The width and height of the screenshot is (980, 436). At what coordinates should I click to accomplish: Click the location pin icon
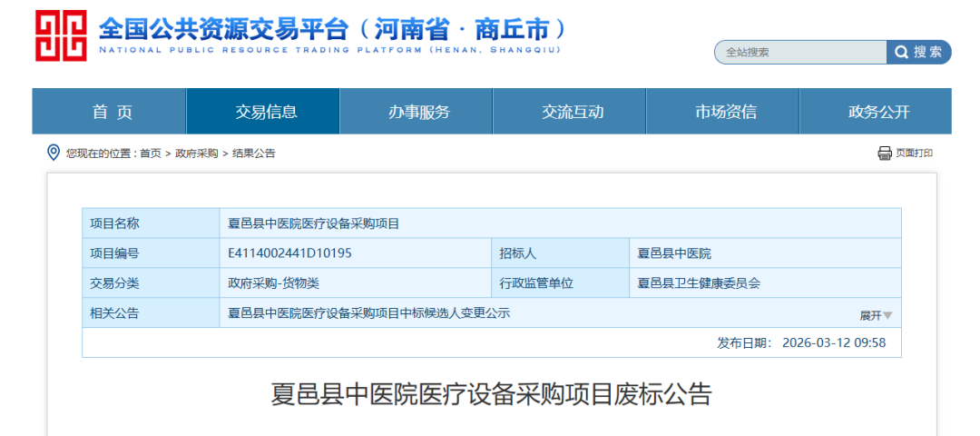[x=54, y=153]
